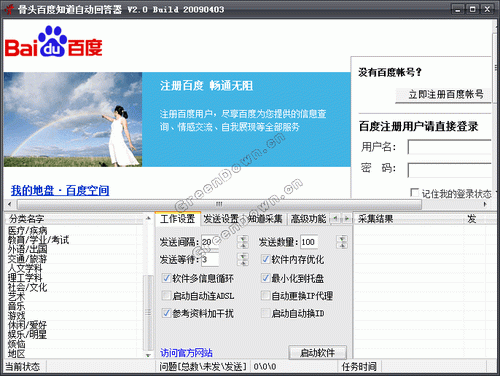Select category 娱乐/明星
This screenshot has width=500, height=376.
point(28,334)
